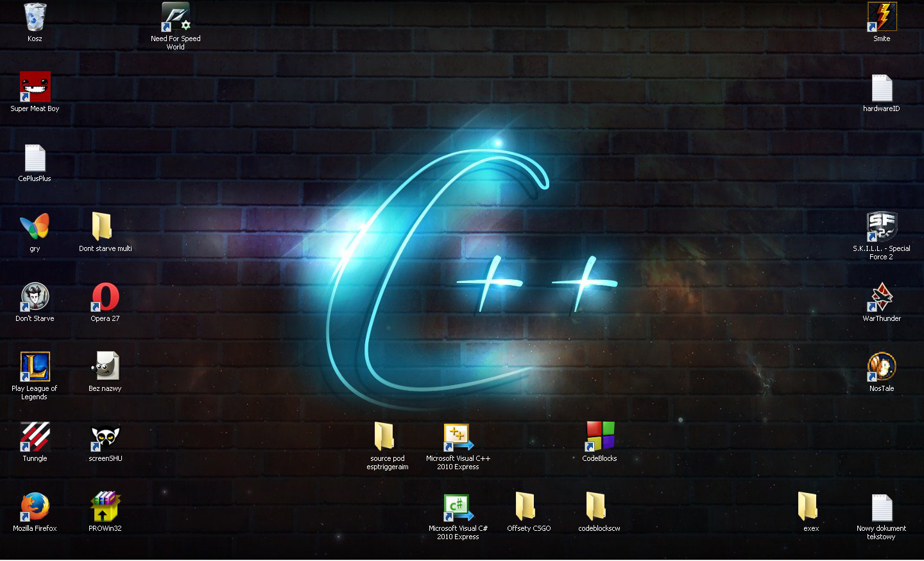Select the source pod esptriggeraim folder
Viewport: 924px width, 561px height.
click(385, 436)
